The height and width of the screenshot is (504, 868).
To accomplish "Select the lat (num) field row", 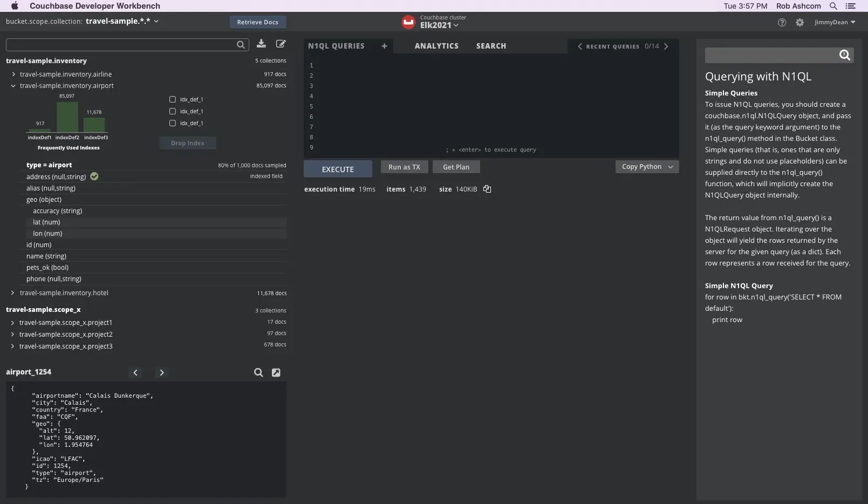I will 156,222.
